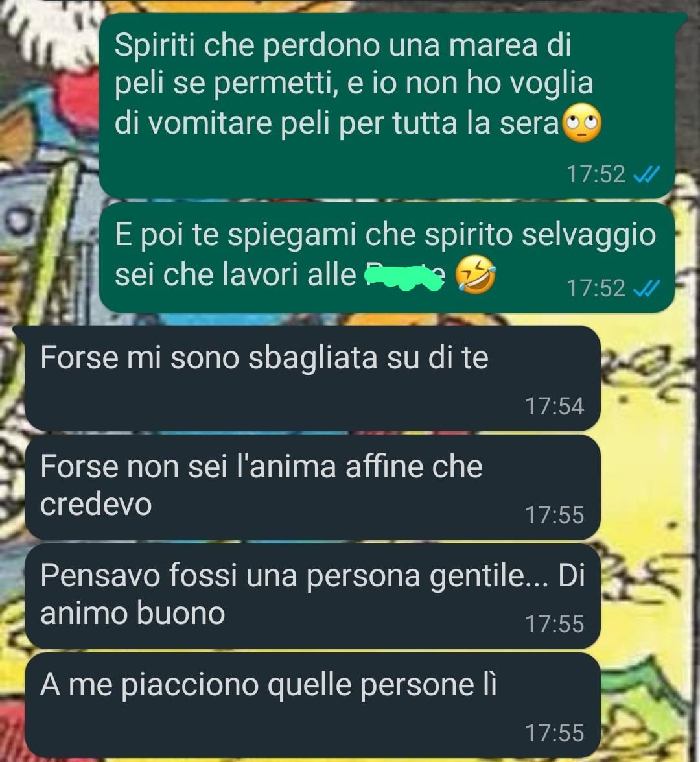The width and height of the screenshot is (700, 762).
Task: Select the 'E poi te spiegami' message
Action: click(387, 257)
